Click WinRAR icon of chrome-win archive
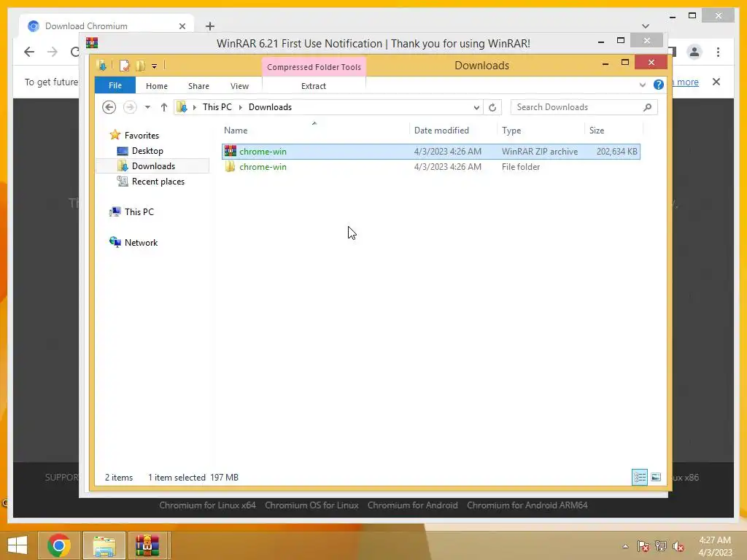The width and height of the screenshot is (747, 560). tap(231, 151)
